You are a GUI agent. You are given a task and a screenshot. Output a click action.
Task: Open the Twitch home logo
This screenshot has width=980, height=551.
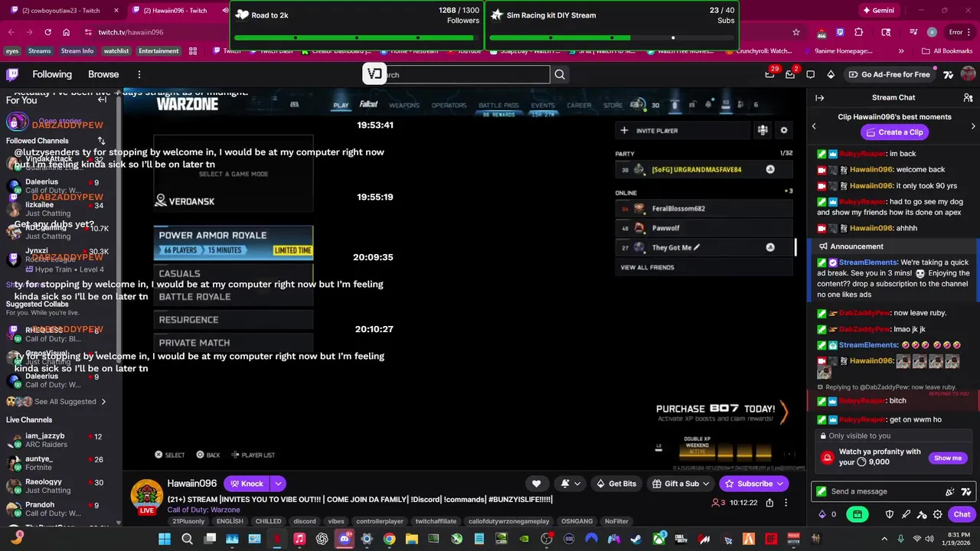coord(12,74)
